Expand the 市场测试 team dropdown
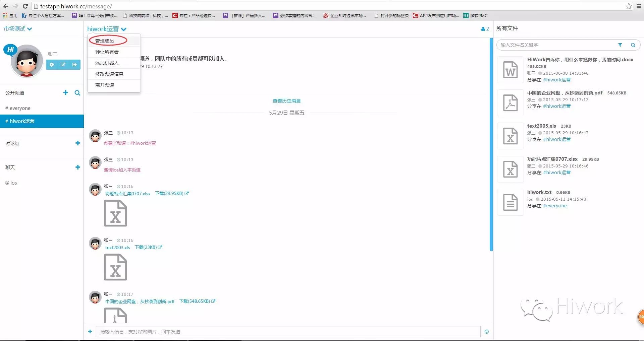644x341 pixels. (x=18, y=29)
